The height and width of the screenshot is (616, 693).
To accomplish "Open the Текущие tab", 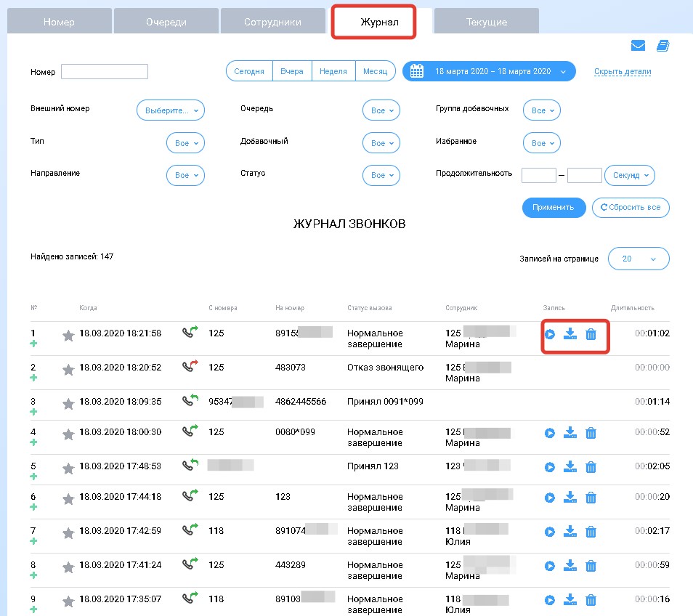I will [486, 22].
